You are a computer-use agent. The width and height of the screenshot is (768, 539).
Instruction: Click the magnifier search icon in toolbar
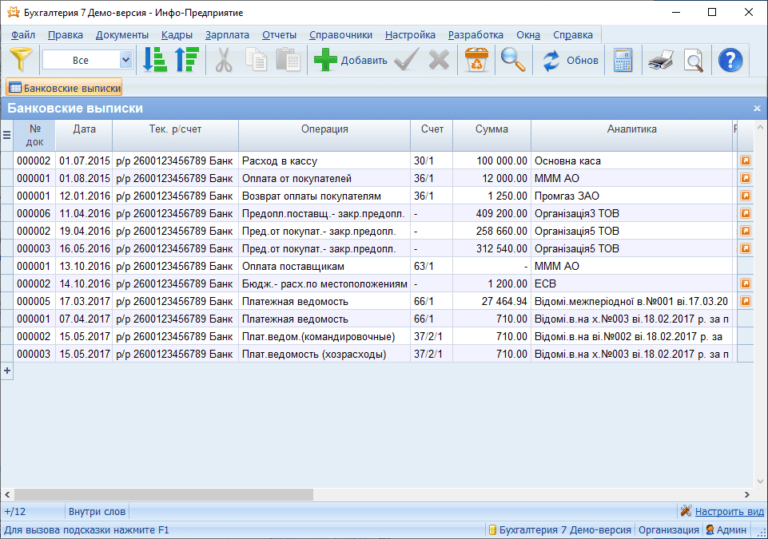pos(513,60)
